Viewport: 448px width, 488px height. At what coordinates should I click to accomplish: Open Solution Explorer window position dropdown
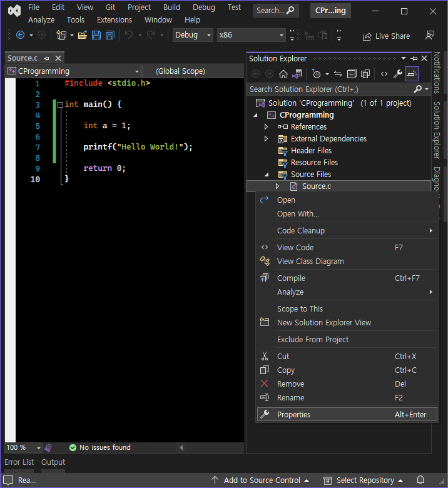click(404, 58)
